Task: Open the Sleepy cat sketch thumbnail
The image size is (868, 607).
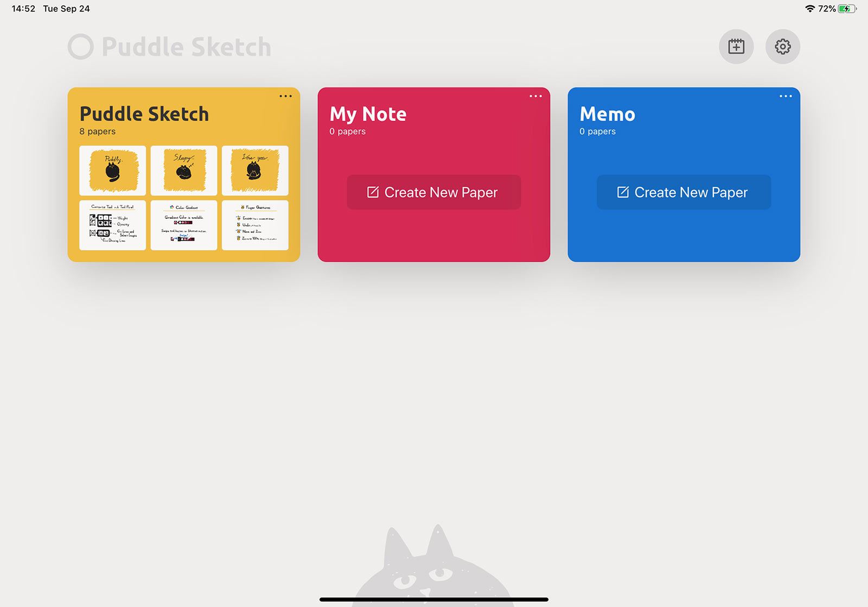Action: click(184, 170)
